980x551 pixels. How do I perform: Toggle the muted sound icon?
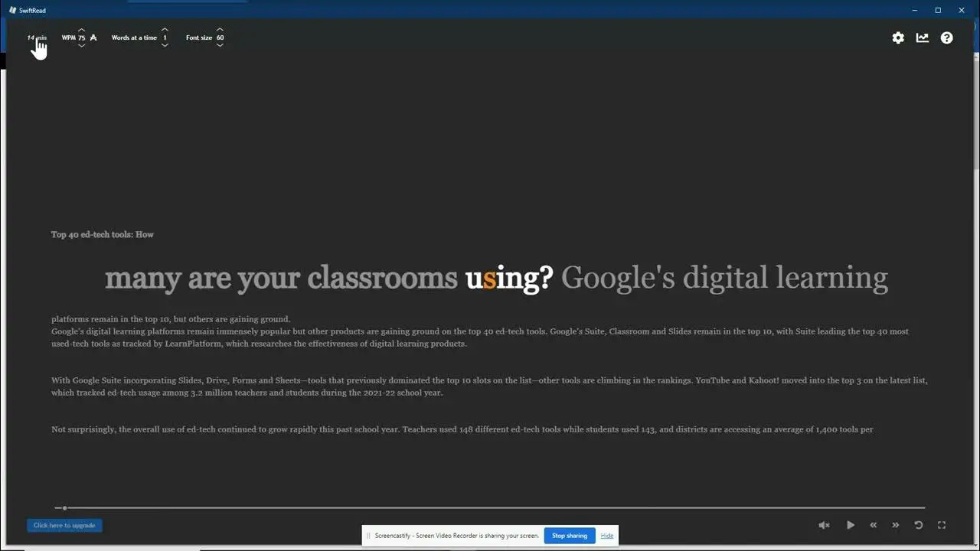pyautogui.click(x=824, y=525)
